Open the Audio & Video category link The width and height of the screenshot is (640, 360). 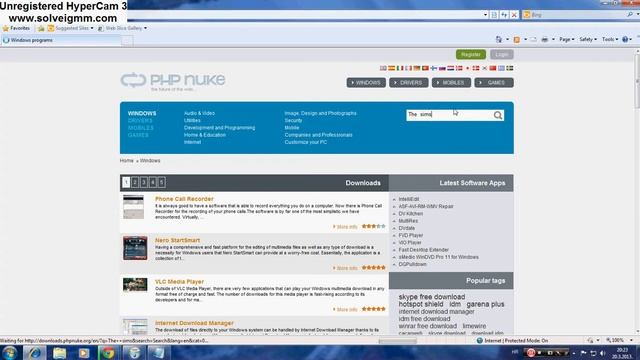pyautogui.click(x=199, y=113)
